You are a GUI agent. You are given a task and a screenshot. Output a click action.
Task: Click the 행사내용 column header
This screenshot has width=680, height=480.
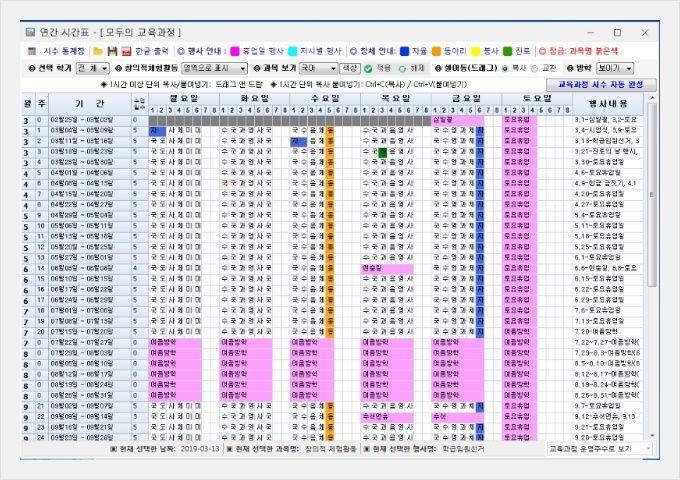tap(608, 104)
